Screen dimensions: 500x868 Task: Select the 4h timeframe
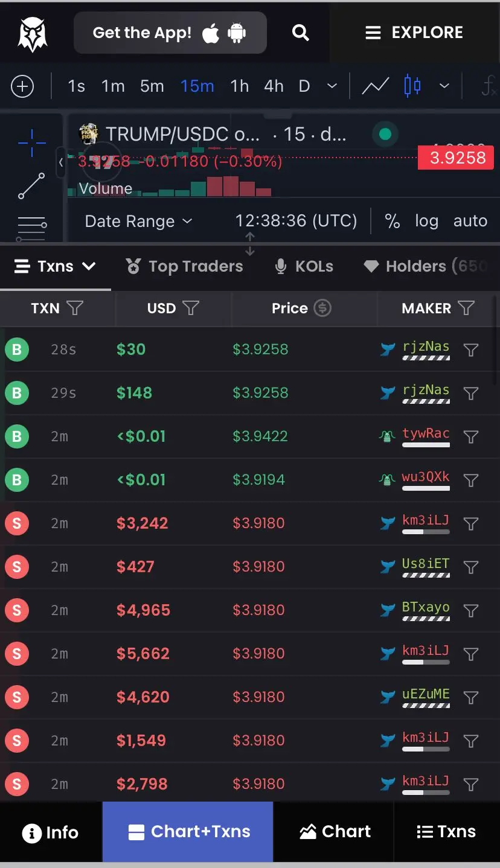point(274,86)
